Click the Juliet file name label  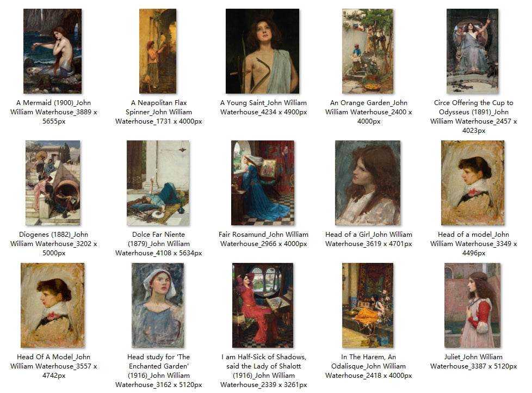(x=474, y=361)
